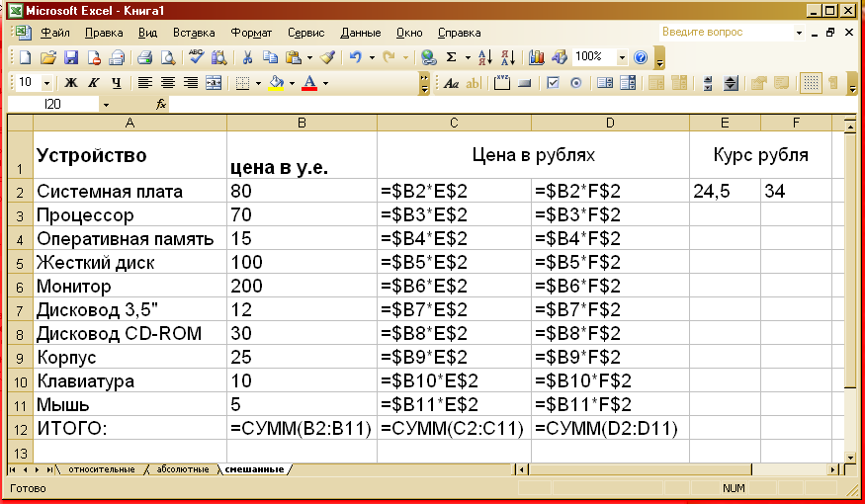This screenshot has width=865, height=504.
Task: Open the Name Box dropdown arrow
Action: click(x=106, y=104)
